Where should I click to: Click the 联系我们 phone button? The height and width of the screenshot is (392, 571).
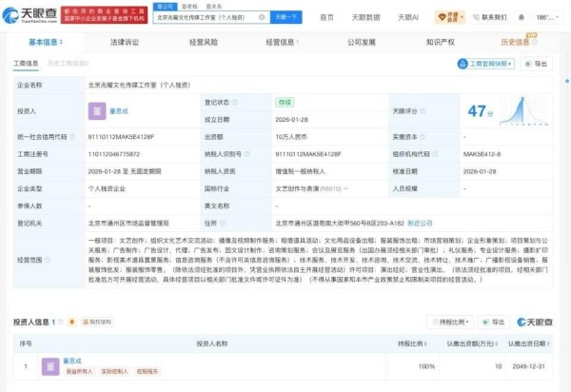pos(490,17)
